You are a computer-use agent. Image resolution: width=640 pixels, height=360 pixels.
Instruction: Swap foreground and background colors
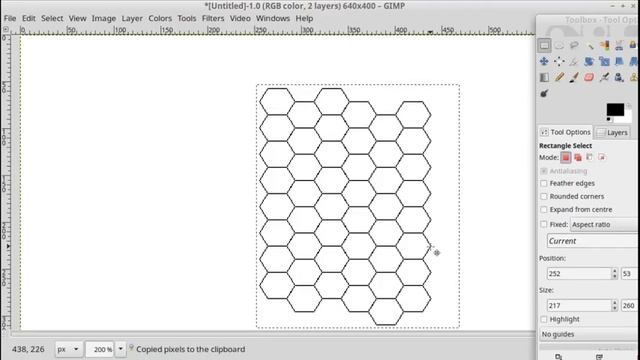[x=629, y=106]
